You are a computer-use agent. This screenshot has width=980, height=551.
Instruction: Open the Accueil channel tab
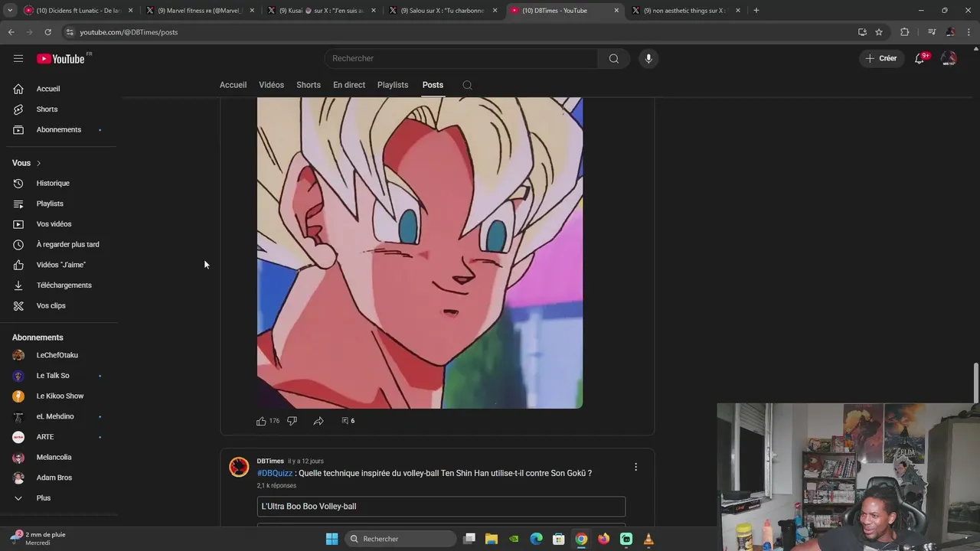(233, 85)
